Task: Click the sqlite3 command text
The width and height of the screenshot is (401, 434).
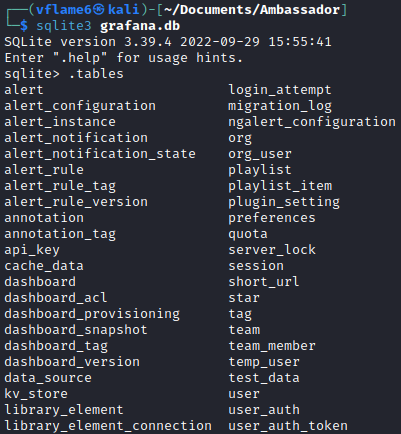Action: click(x=64, y=26)
